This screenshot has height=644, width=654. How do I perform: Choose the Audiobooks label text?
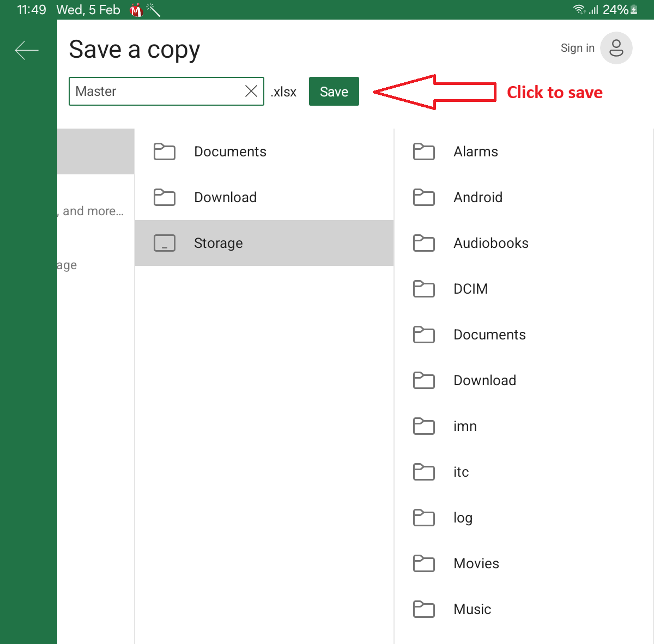pyautogui.click(x=491, y=243)
